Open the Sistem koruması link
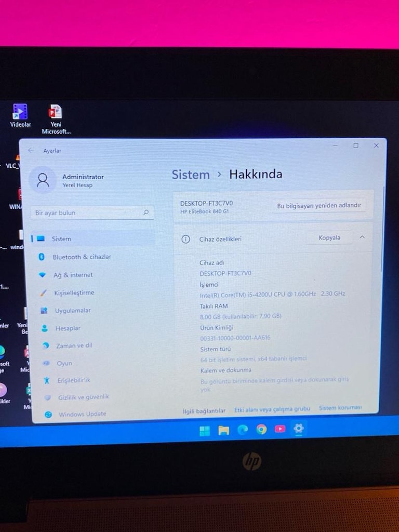The width and height of the screenshot is (399, 532). point(340,407)
